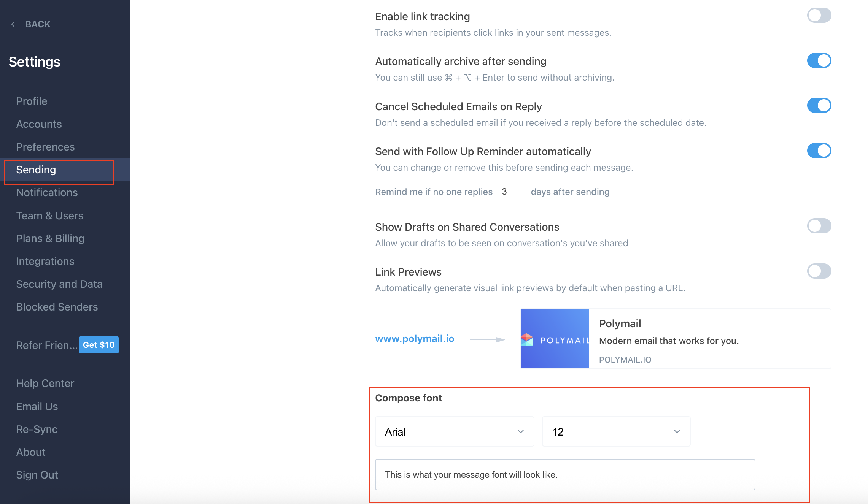868x504 pixels.
Task: Enable the Link Previews switch
Action: tap(819, 271)
